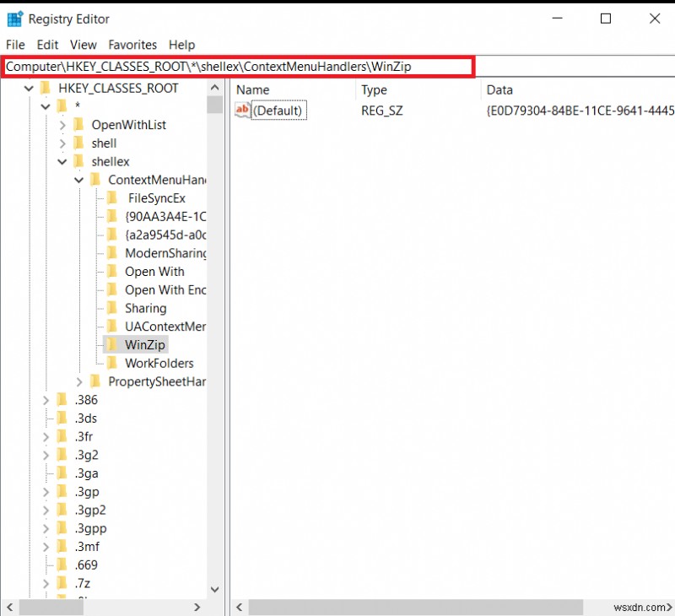This screenshot has height=616, width=675.
Task: Select the (Default) value name
Action: [278, 111]
